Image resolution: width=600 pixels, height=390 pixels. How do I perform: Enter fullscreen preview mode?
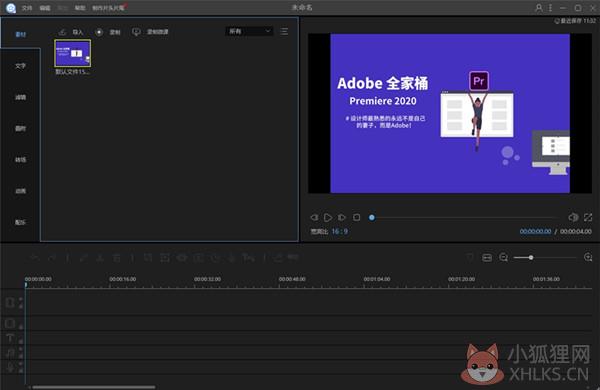(x=588, y=217)
